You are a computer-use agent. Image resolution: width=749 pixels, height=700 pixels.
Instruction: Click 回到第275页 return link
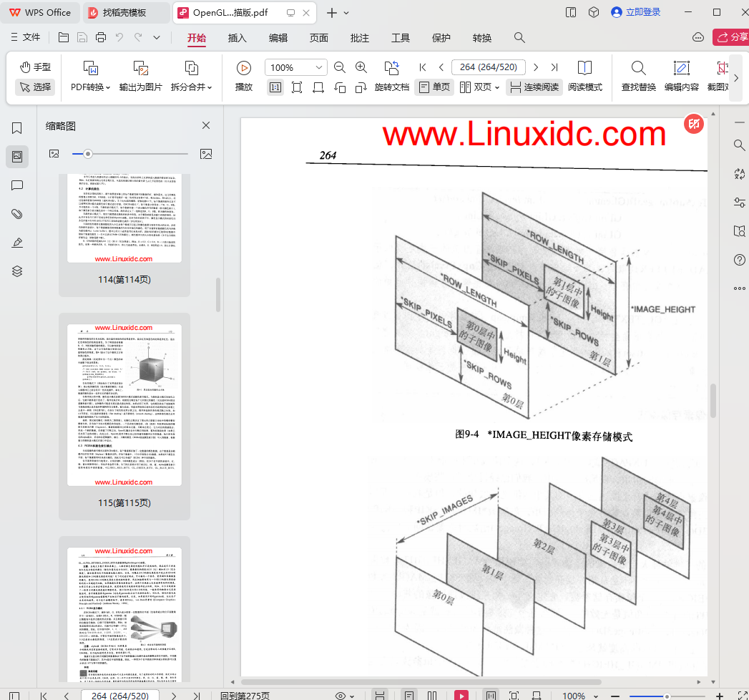(245, 696)
